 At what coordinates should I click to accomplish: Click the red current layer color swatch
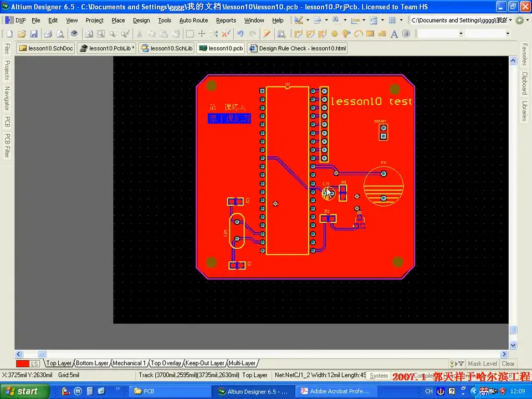pos(22,364)
